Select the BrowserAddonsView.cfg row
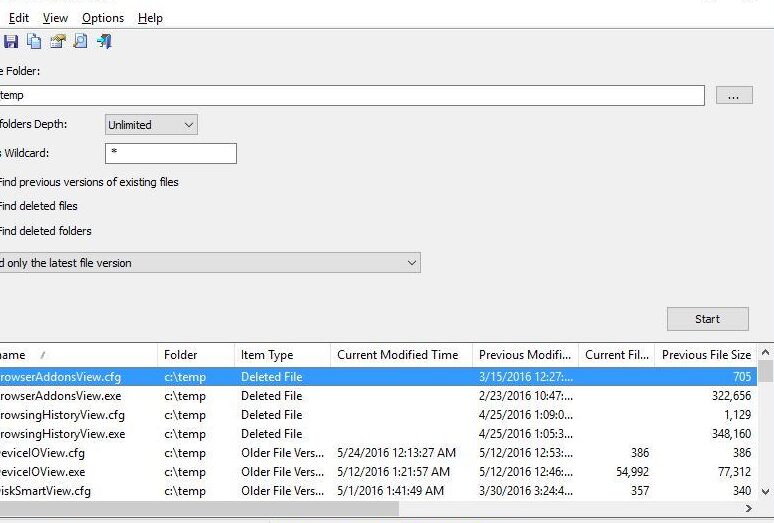The width and height of the screenshot is (774, 523). tap(378, 377)
